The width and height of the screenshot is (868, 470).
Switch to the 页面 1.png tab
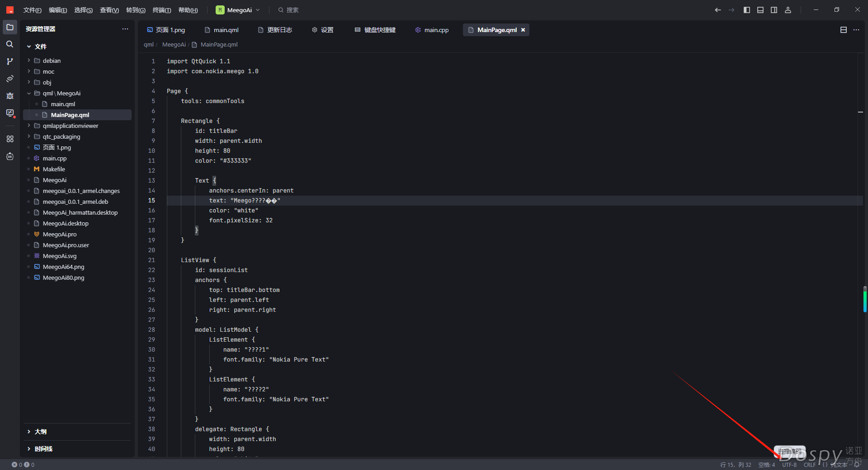pos(166,30)
